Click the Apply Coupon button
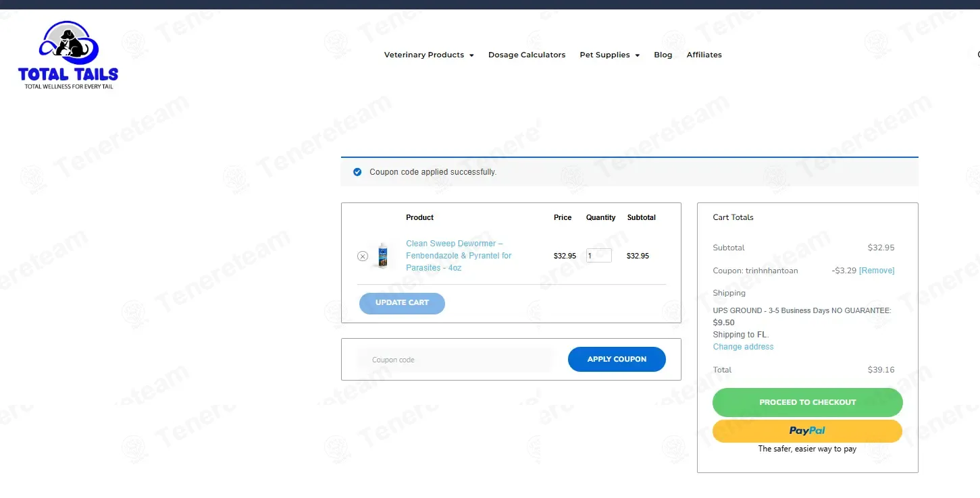The image size is (980, 498). coord(617,360)
